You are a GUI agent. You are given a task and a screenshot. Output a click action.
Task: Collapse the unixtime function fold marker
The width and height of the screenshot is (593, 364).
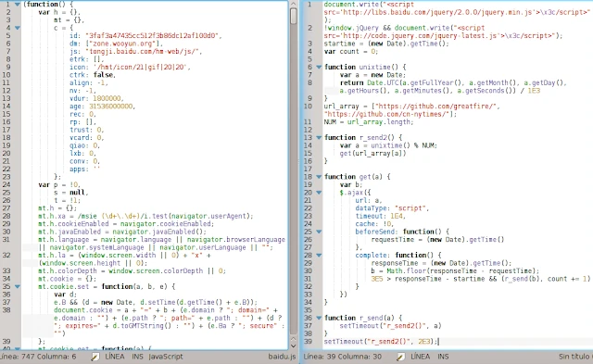tap(319, 67)
